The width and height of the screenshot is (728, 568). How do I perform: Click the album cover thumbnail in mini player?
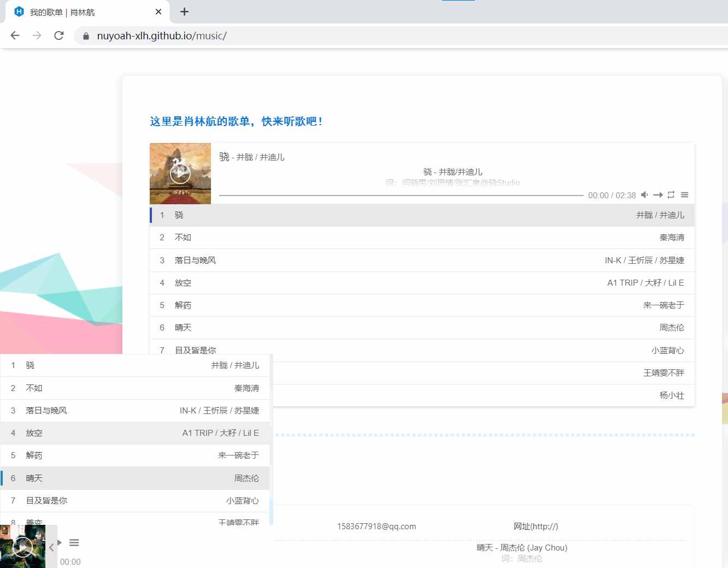tap(23, 546)
